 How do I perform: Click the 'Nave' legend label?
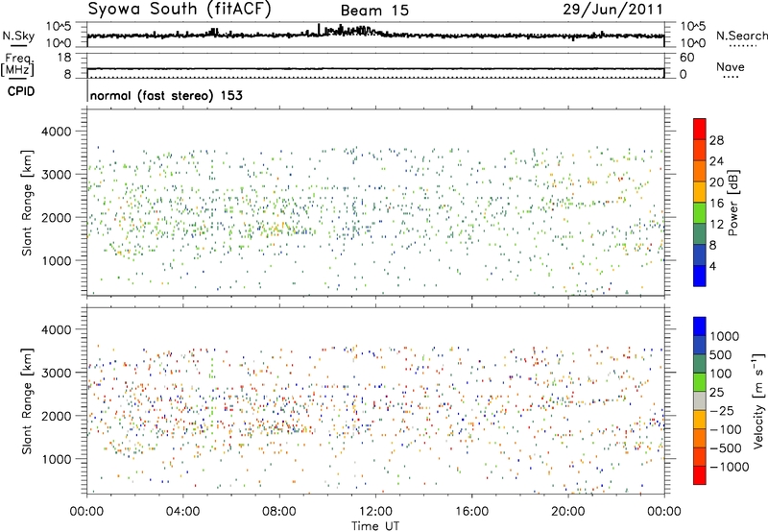point(731,66)
